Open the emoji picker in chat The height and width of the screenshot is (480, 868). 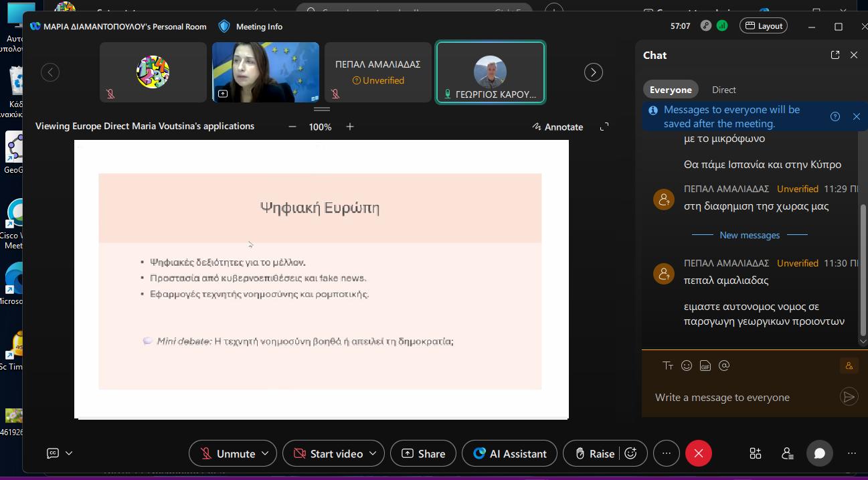point(687,366)
